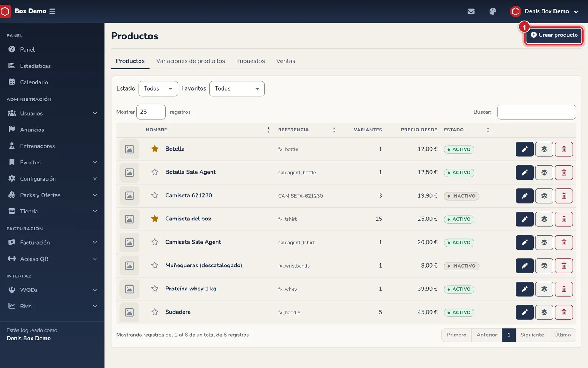Open variants layers icon for Muñequeras

544,266
